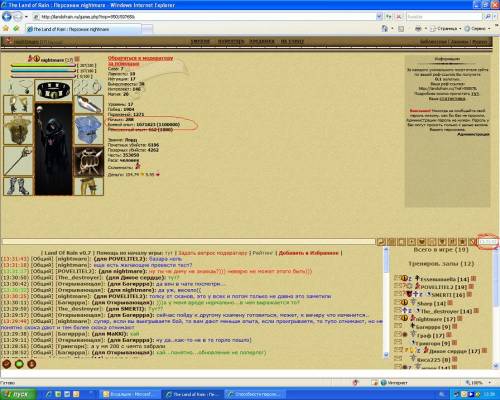Click the boots equipment slot
This screenshot has height=400, width=500.
(18, 186)
